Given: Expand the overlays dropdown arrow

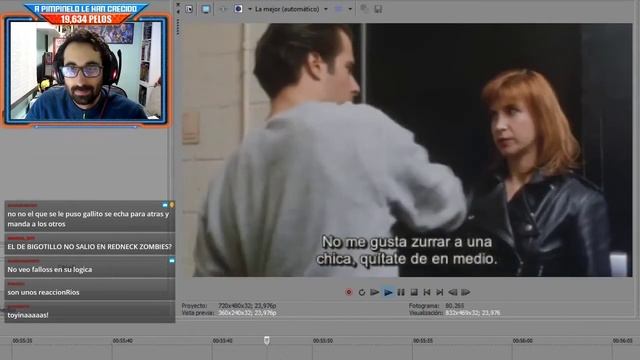Looking at the screenshot, I should coord(350,9).
